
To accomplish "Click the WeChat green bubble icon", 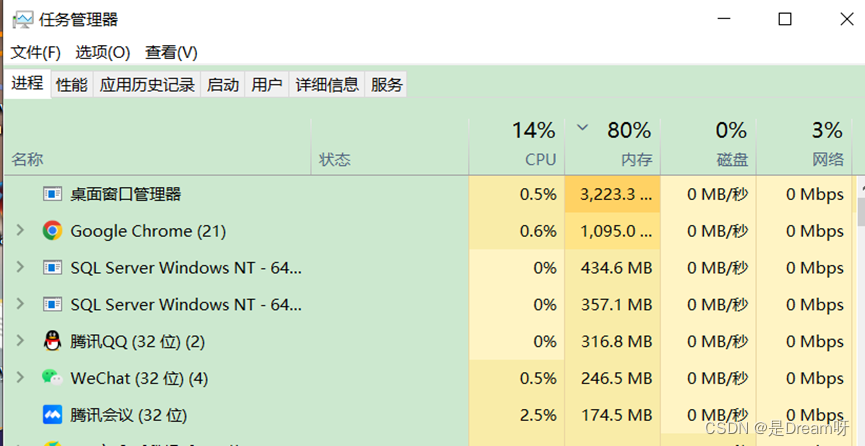I will (52, 378).
